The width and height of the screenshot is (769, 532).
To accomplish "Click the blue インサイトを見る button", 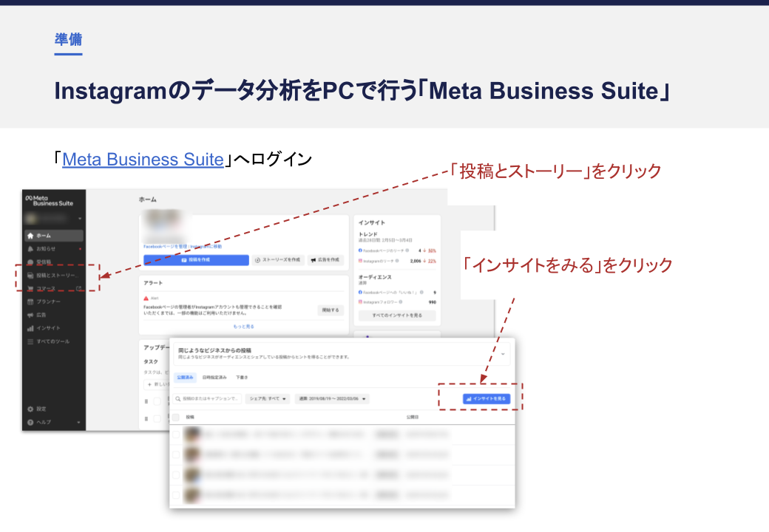I will tap(487, 399).
